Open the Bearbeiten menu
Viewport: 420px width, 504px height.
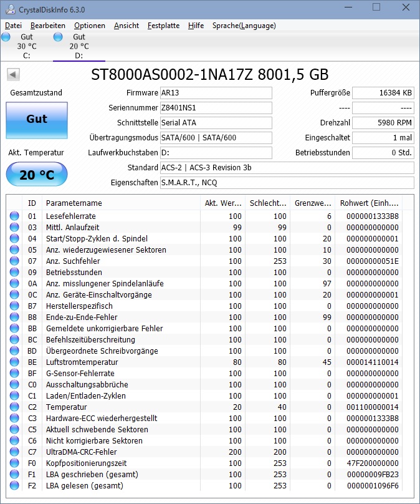point(48,26)
